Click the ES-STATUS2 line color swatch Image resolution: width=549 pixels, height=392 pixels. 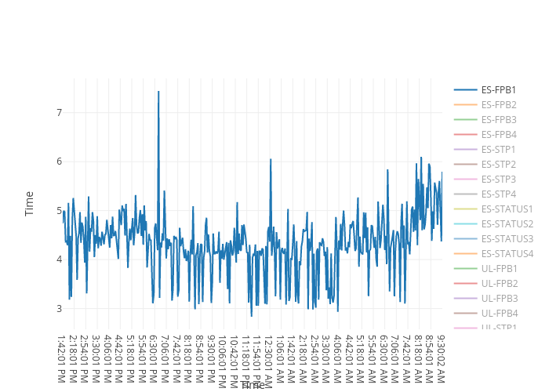(x=466, y=224)
